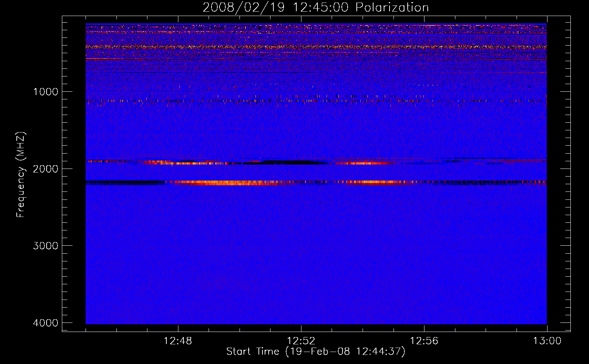Click the 12:52 time tick label
589x364 pixels.
(301, 341)
